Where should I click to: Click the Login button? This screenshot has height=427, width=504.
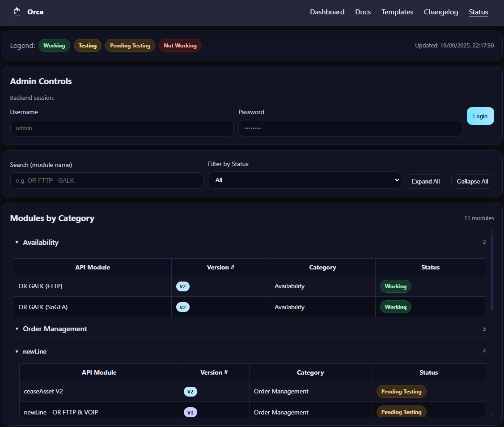[x=480, y=115]
